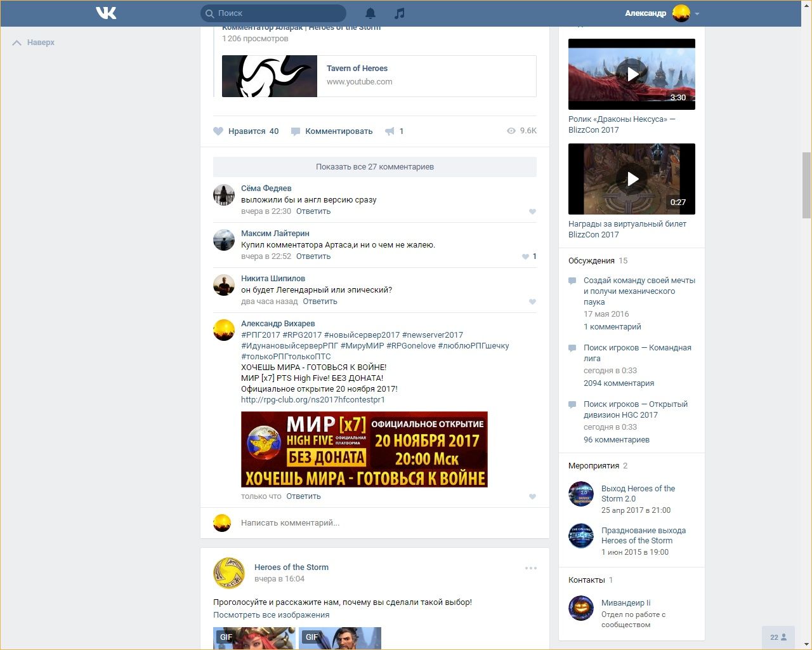
Task: Click the Tavern of Heroes video thumbnail
Action: 270,76
